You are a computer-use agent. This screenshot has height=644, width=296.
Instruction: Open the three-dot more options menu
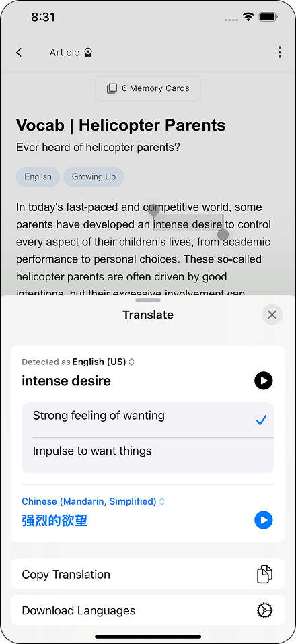pyautogui.click(x=280, y=52)
